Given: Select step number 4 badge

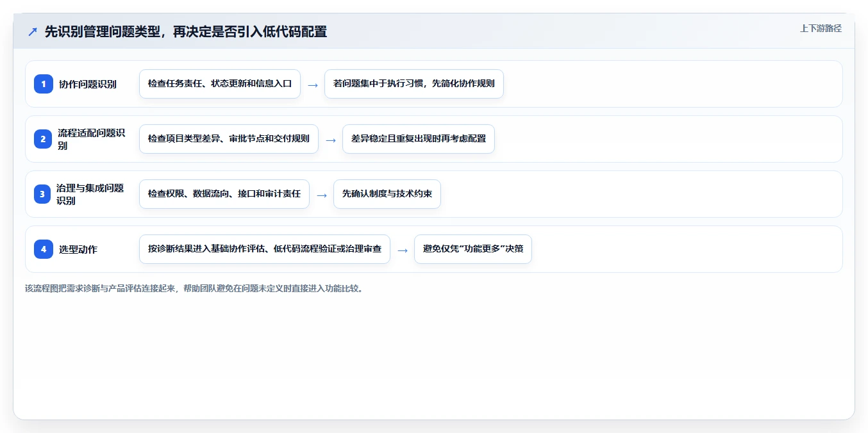Looking at the screenshot, I should (44, 249).
